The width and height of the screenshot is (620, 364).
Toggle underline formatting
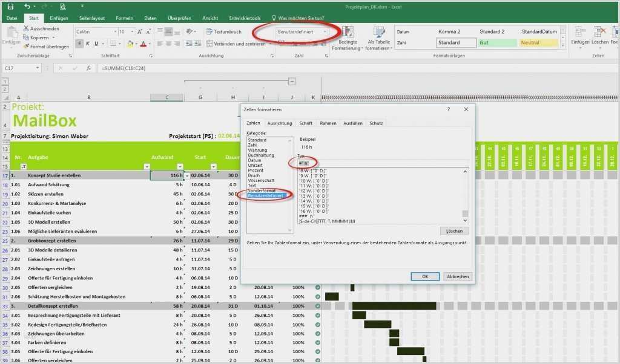point(95,42)
